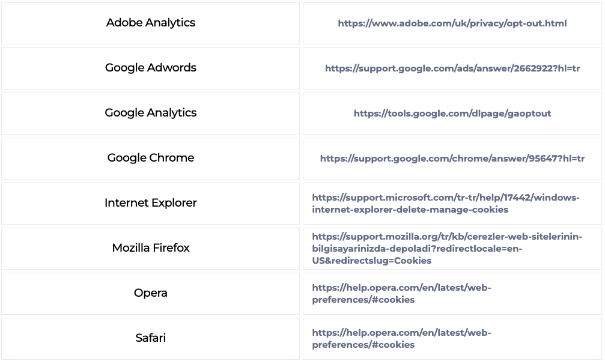Click the 'US&redirectslug=Cookies' line of Firefox link
The width and height of the screenshot is (605, 364).
click(372, 261)
